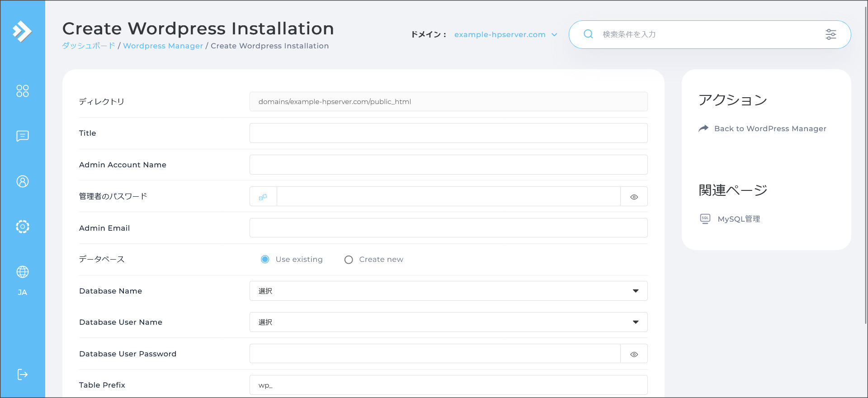This screenshot has height=398, width=868.
Task: Select the Create new database option
Action: click(349, 260)
